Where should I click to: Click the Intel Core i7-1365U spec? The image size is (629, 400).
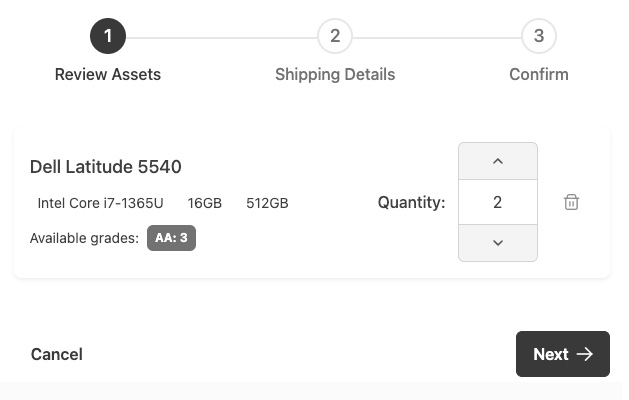tap(100, 203)
